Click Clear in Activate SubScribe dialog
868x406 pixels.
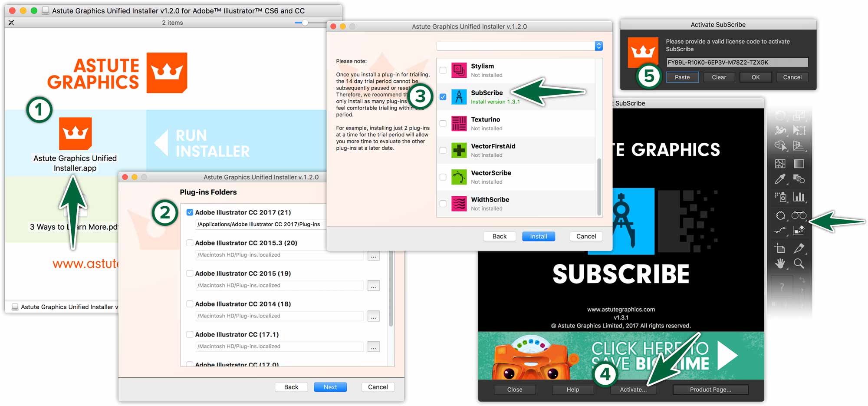[719, 77]
